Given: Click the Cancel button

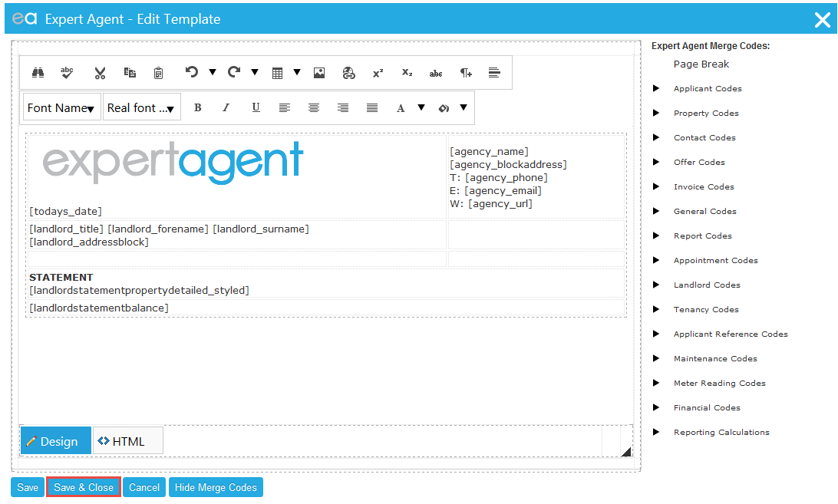Looking at the screenshot, I should (144, 487).
